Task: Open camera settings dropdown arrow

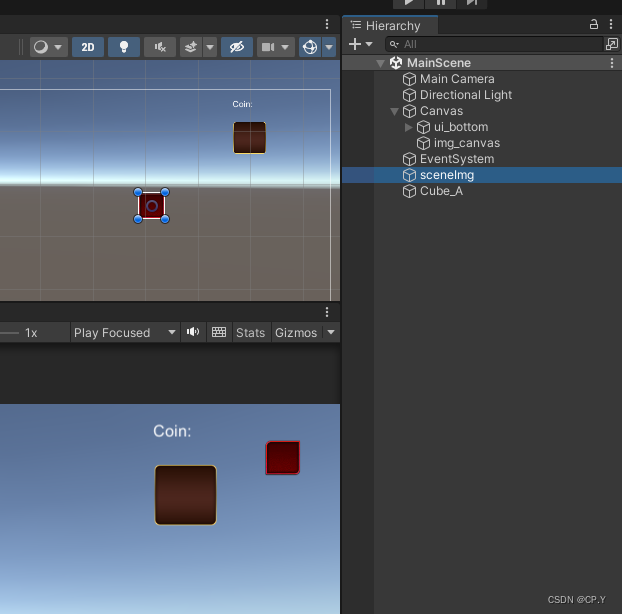Action: pyautogui.click(x=285, y=47)
